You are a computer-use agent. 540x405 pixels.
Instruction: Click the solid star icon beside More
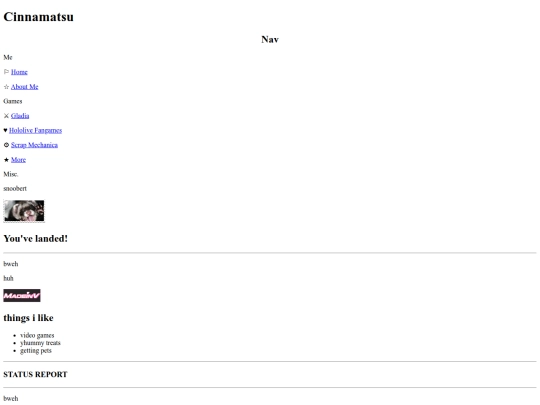point(6,160)
